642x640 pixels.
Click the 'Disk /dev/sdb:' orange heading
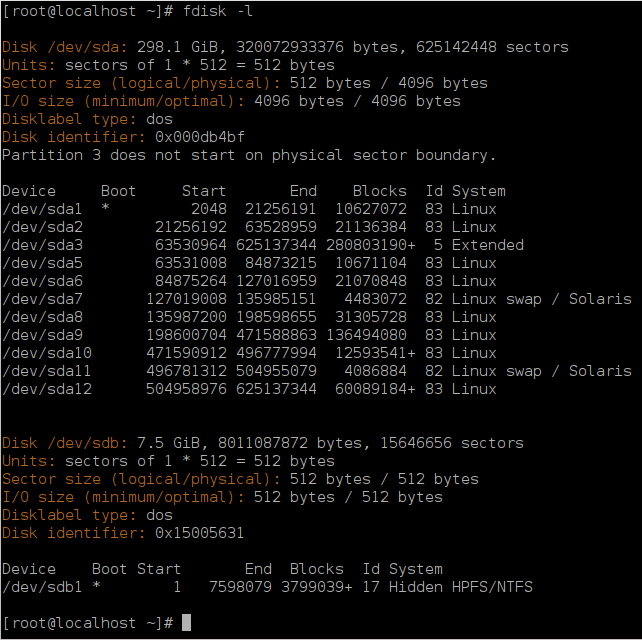65,443
